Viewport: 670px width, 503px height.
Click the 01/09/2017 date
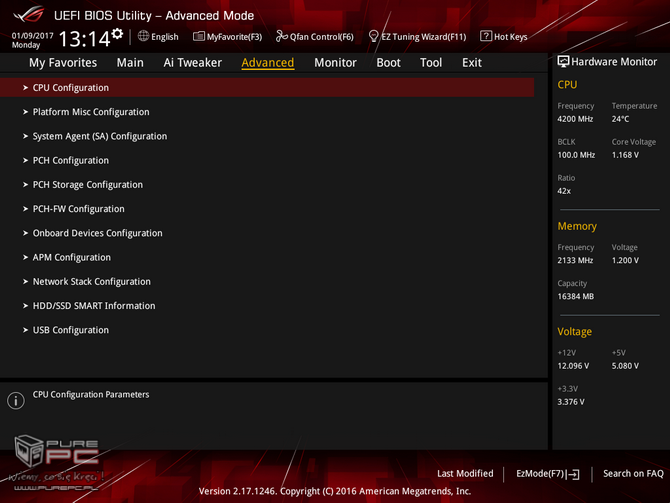coord(32,35)
